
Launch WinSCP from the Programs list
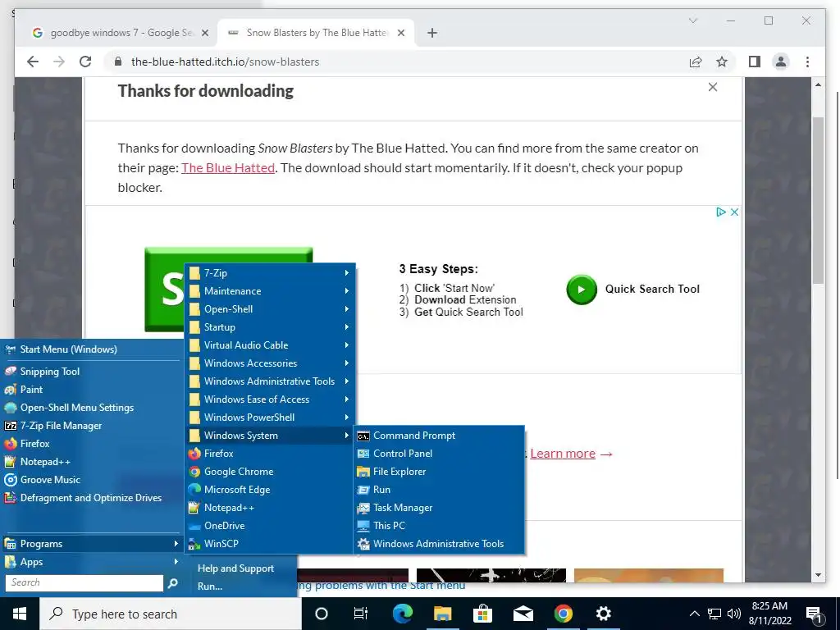269,544
